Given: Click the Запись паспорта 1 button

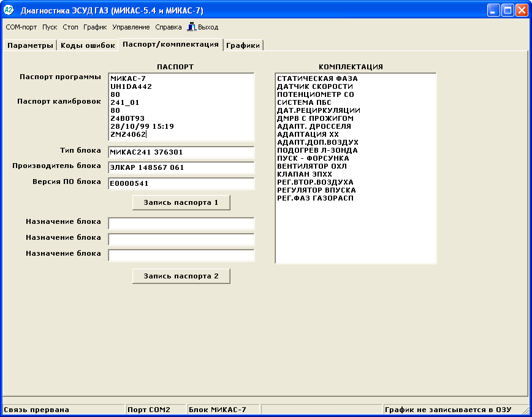Looking at the screenshot, I should pyautogui.click(x=181, y=203).
